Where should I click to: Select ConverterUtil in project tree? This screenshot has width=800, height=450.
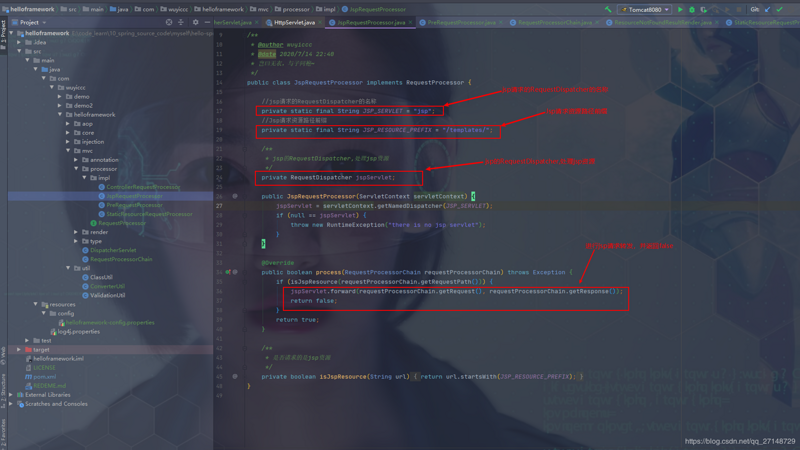[x=104, y=286]
